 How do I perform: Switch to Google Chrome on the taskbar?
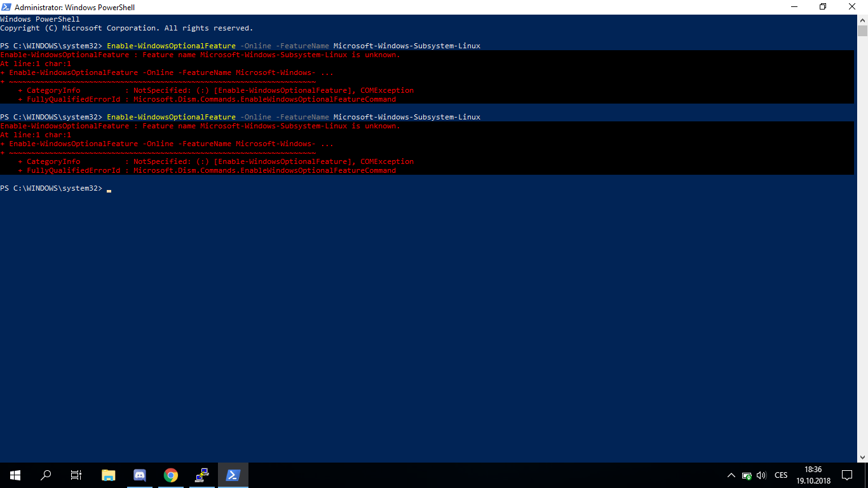(x=170, y=475)
